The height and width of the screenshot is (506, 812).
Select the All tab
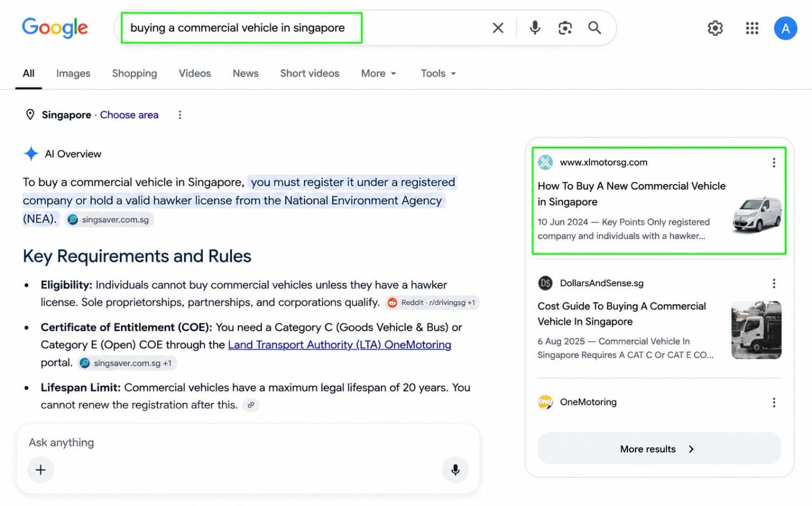coord(29,74)
